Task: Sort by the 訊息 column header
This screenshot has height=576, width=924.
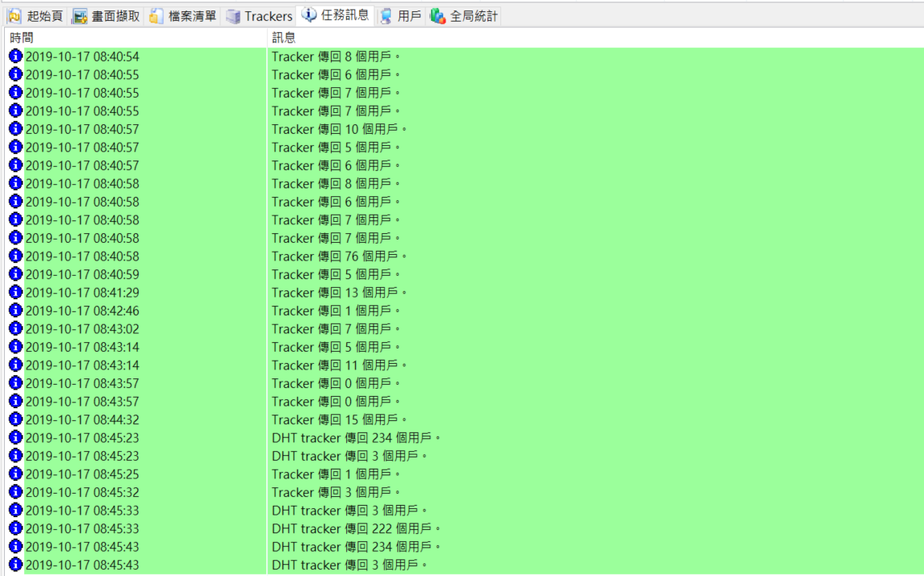Action: click(596, 38)
